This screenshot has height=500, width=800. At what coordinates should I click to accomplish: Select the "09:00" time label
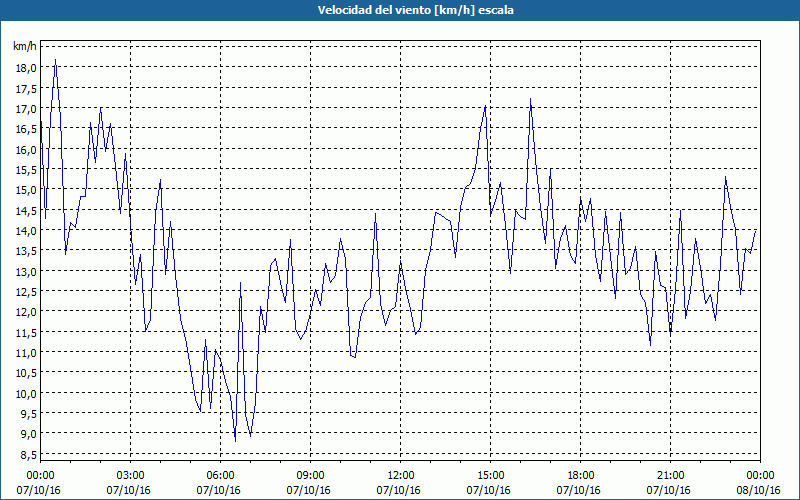point(309,476)
